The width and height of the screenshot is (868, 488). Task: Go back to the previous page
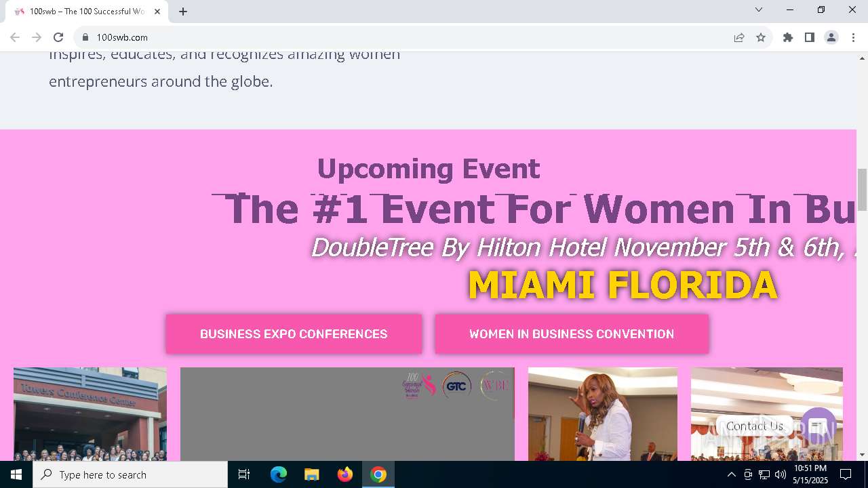15,37
